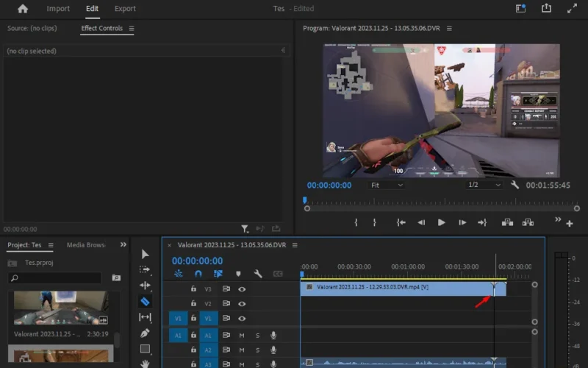Toggle full screen video output icon
Image resolution: width=588 pixels, height=368 pixels.
coord(572,8)
